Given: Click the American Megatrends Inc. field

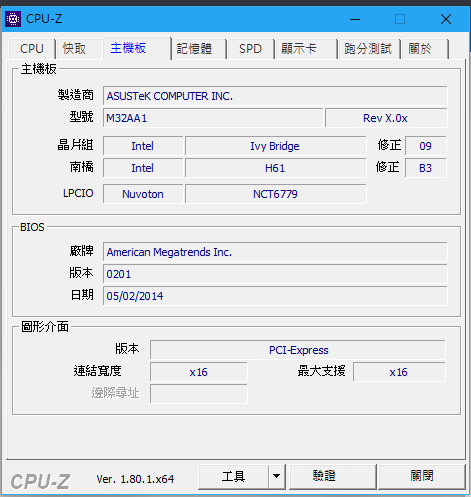Looking at the screenshot, I should click(275, 252).
